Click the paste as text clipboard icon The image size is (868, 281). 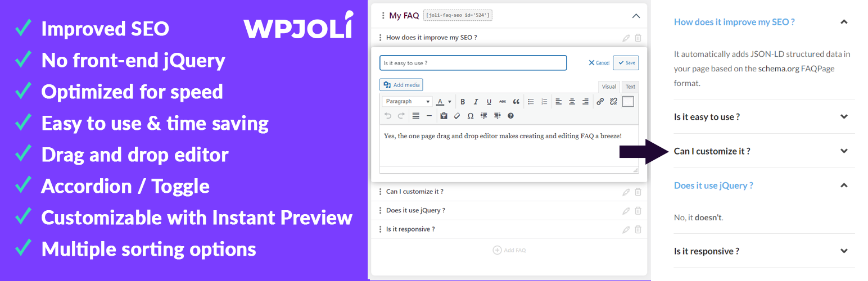pos(444,116)
